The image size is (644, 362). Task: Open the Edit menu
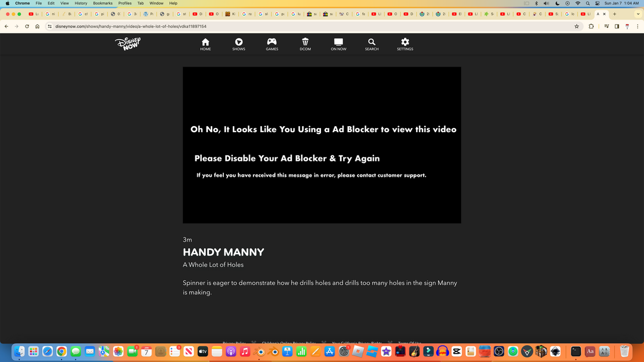51,3
